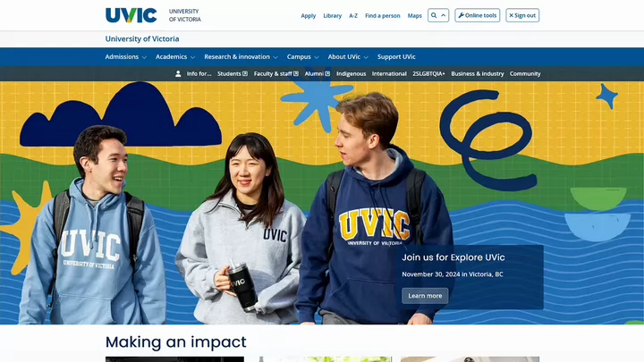Click Learn more about Explore UVic
The height and width of the screenshot is (362, 644).
pos(425,296)
